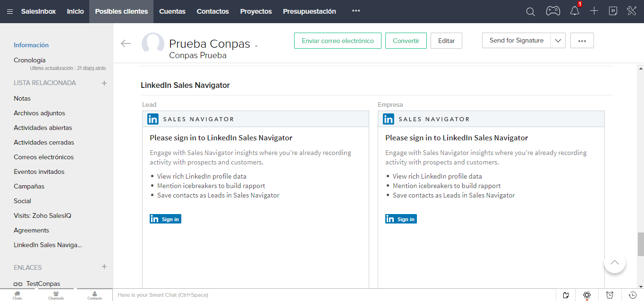644x301 pixels.
Task: Click Enviar correo electrónico button
Action: click(338, 41)
